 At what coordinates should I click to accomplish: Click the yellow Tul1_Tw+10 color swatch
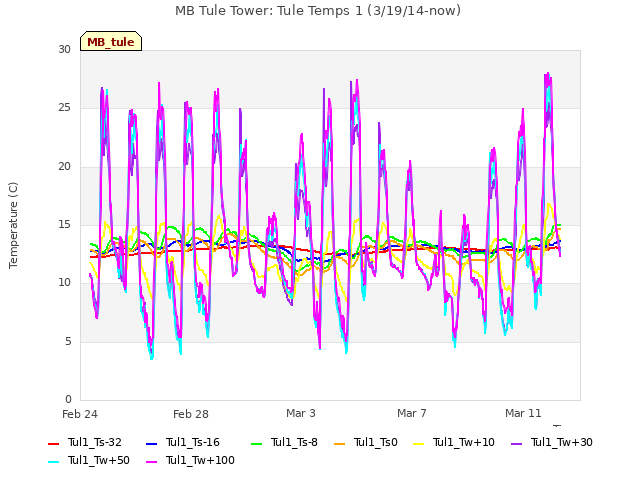point(419,443)
